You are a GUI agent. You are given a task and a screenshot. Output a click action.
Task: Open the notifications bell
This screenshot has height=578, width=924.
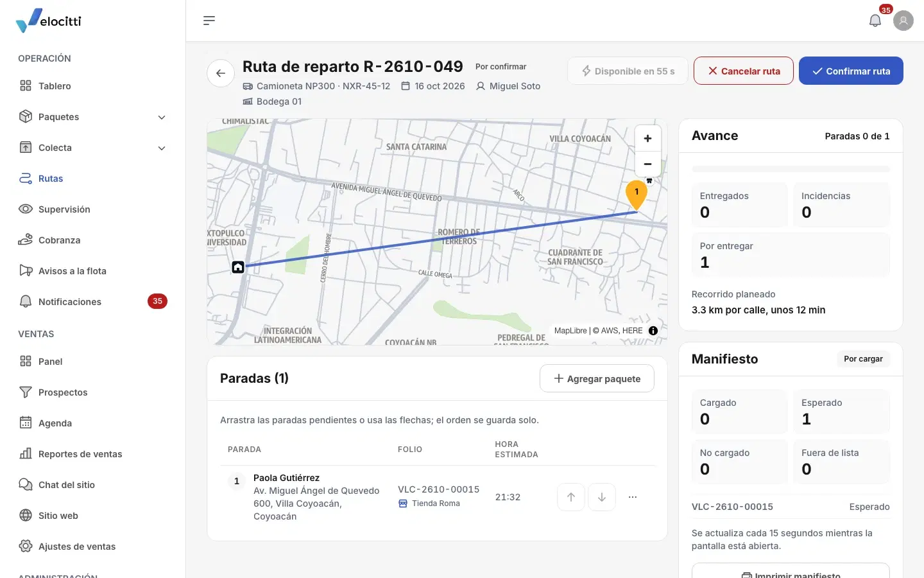pyautogui.click(x=875, y=21)
